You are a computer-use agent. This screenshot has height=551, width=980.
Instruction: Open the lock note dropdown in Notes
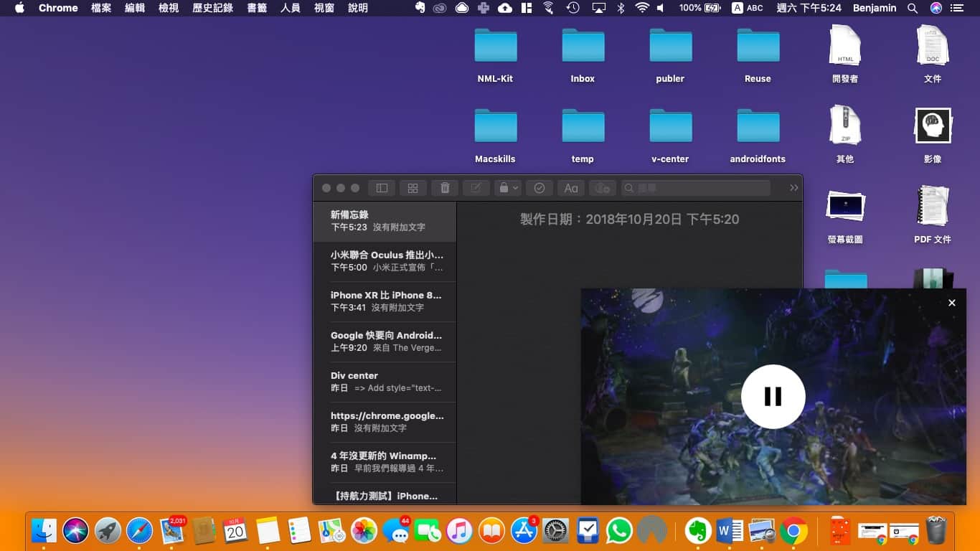pyautogui.click(x=507, y=188)
